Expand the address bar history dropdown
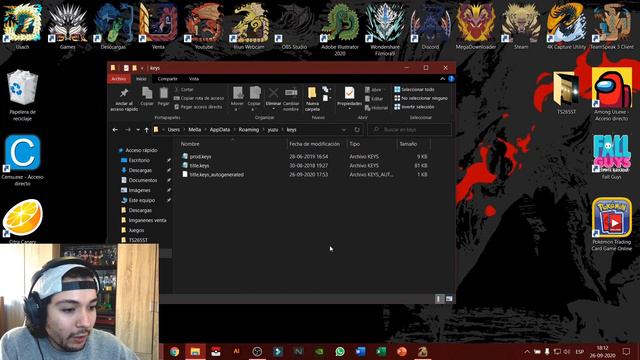This screenshot has width=640, height=360. pos(344,130)
